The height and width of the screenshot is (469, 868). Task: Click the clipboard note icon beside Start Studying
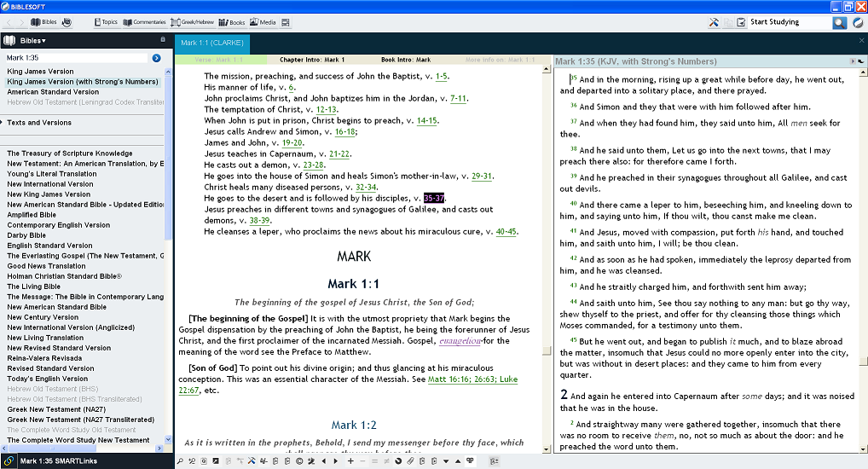pyautogui.click(x=741, y=22)
